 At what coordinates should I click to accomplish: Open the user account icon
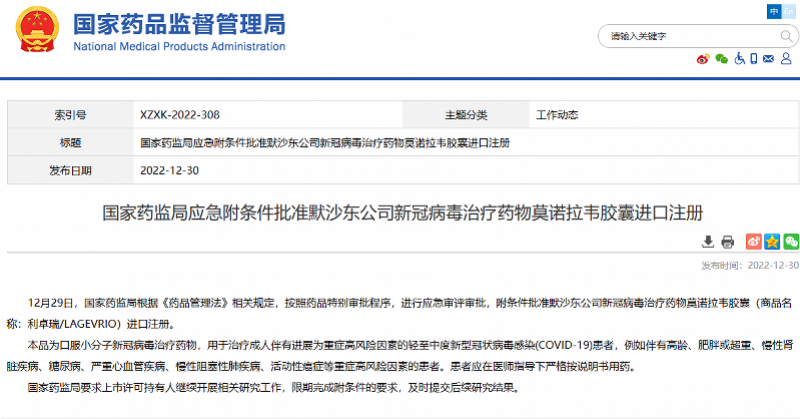tap(786, 59)
